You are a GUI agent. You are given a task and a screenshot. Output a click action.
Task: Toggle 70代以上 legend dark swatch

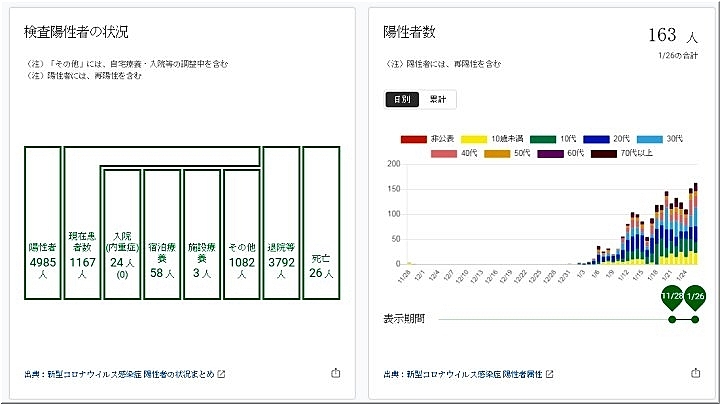coord(603,153)
